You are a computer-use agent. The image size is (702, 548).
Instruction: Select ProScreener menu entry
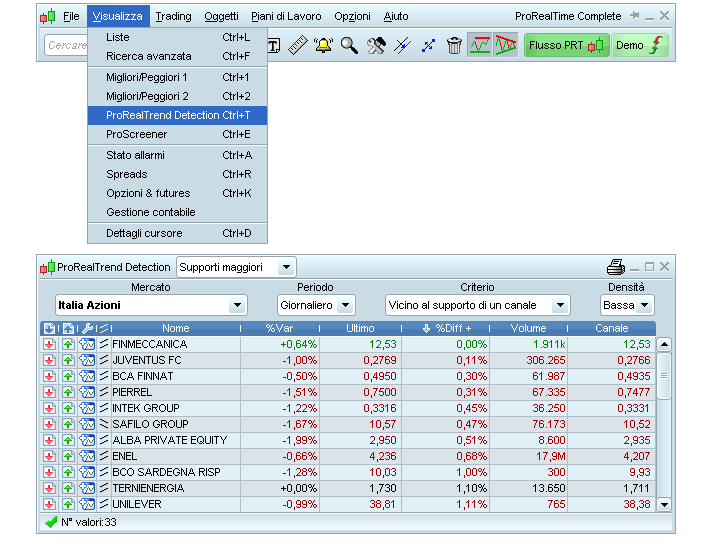pos(178,134)
